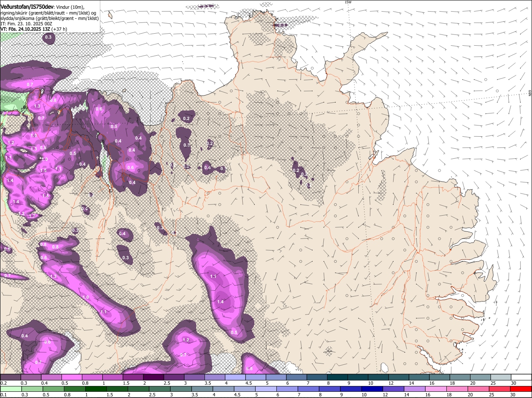Pick the upper scale swatch starting at 0.8

pos(92,377)
